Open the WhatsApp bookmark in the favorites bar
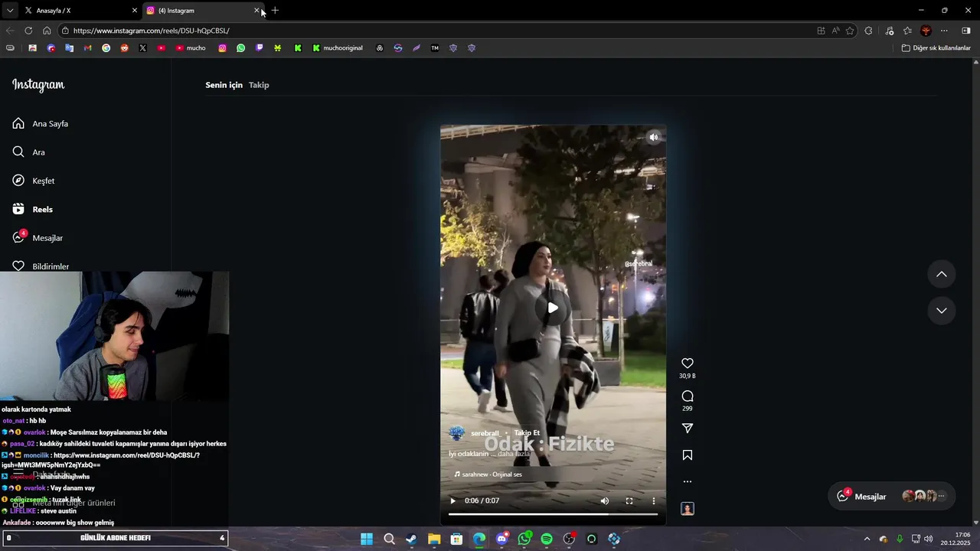This screenshot has width=980, height=551. point(240,48)
